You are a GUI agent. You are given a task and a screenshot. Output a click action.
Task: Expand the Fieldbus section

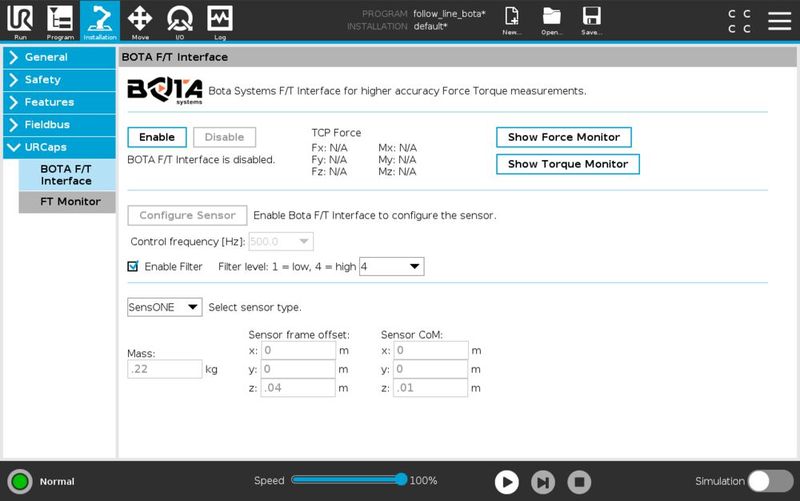tap(59, 124)
